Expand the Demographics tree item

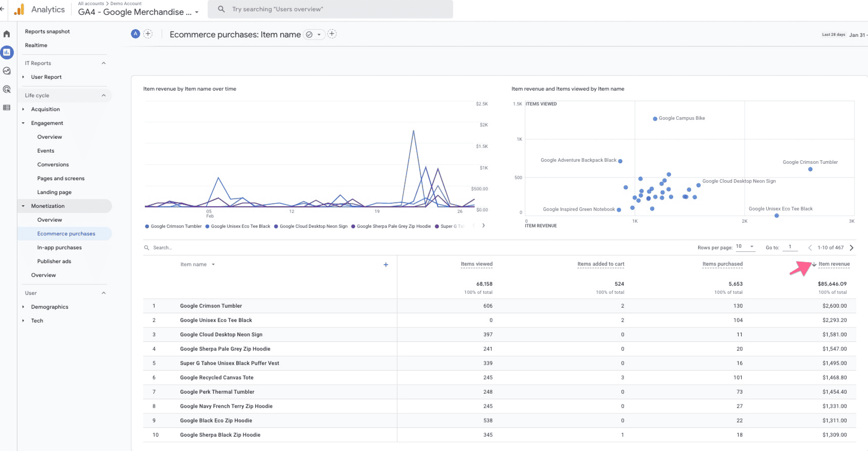(x=23, y=307)
